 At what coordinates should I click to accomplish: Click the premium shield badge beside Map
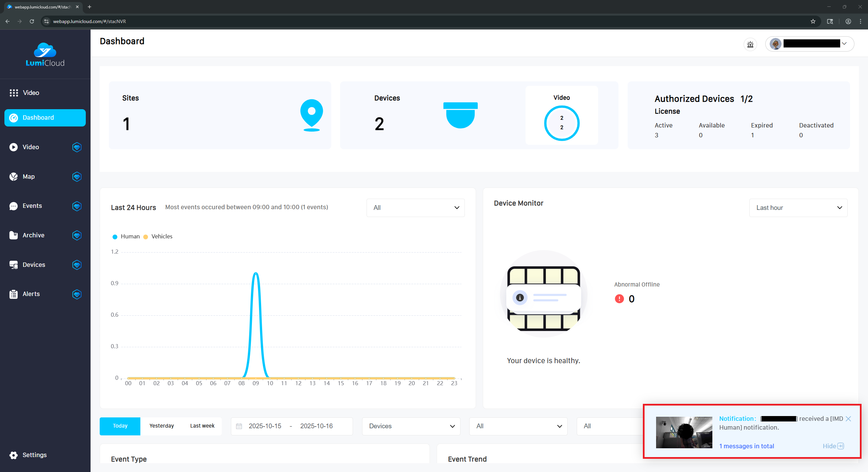[77, 177]
